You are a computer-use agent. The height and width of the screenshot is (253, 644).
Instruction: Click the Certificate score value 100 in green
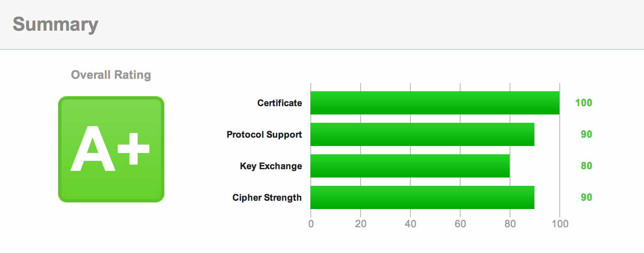point(584,103)
